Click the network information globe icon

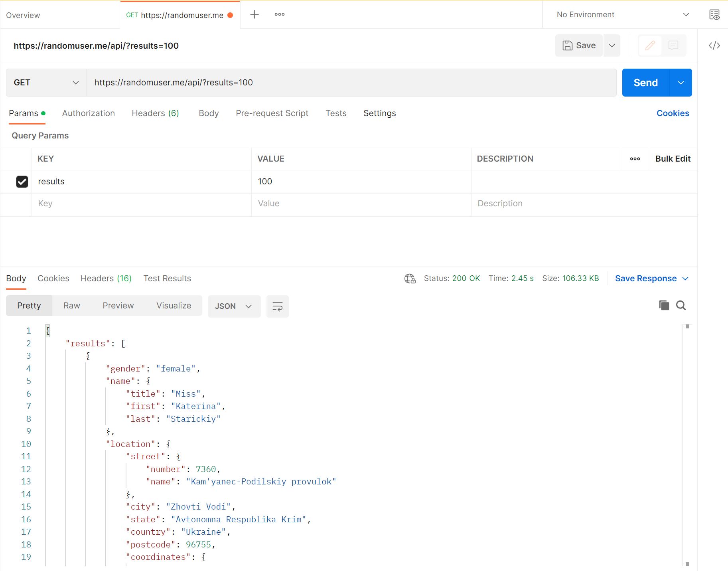click(x=410, y=279)
